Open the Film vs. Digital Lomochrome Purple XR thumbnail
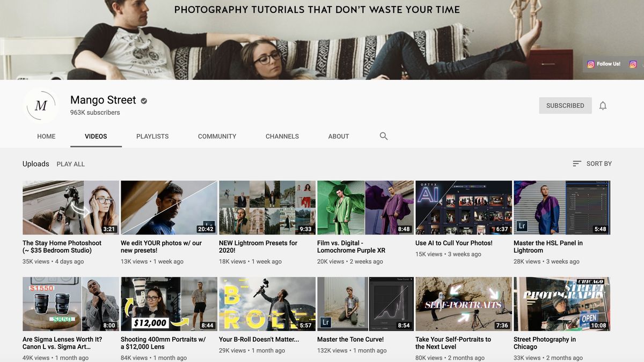This screenshot has height=362, width=644. (365, 208)
